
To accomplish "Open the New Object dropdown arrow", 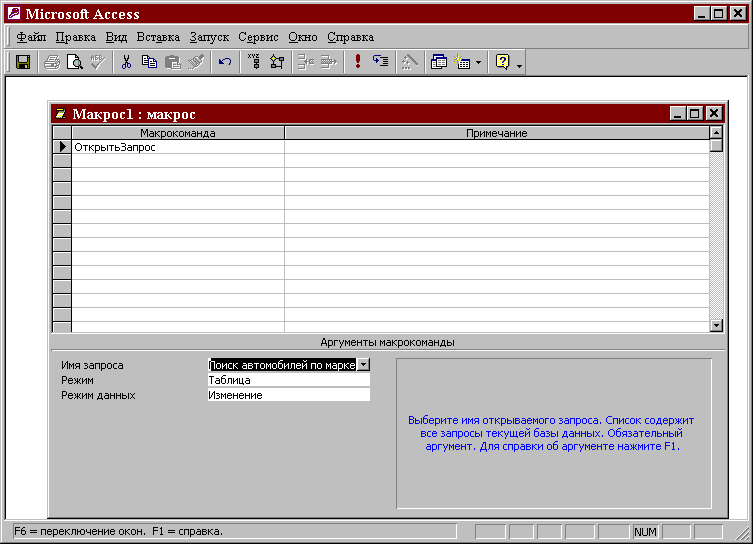I will pyautogui.click(x=478, y=62).
